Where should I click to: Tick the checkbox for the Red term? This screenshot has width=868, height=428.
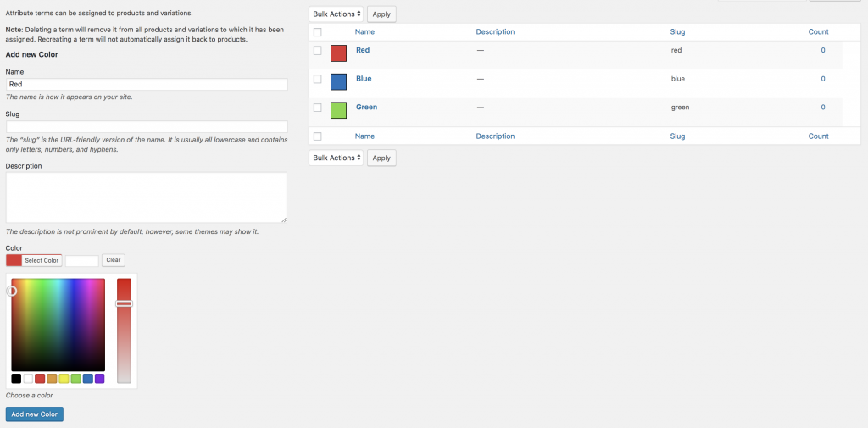[x=317, y=51]
